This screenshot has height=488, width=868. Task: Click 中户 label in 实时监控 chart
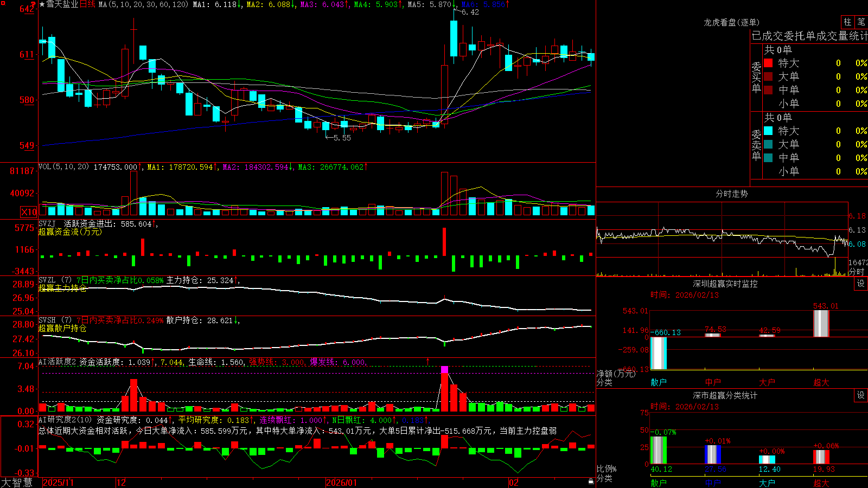(x=713, y=382)
